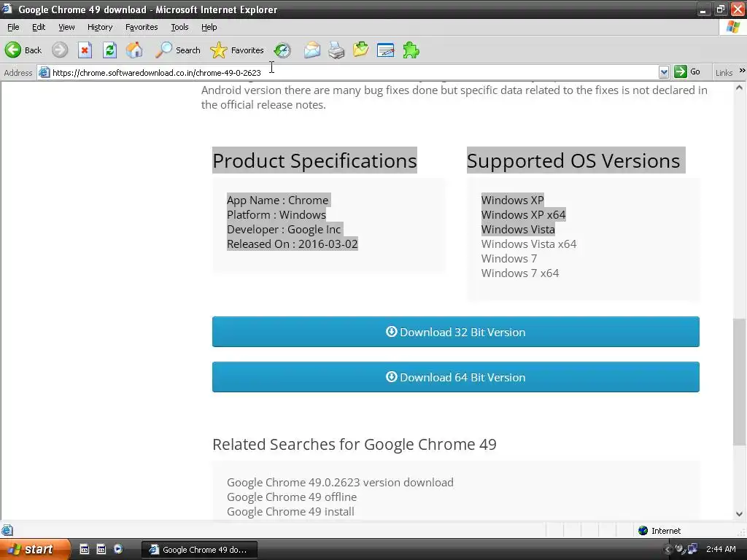Restore down the Internet Explorer window
747x560 pixels.
click(x=720, y=9)
